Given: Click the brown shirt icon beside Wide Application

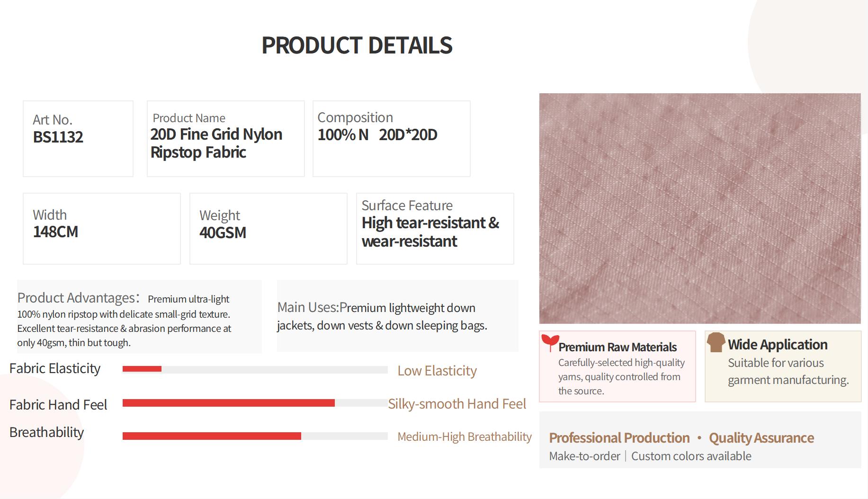Looking at the screenshot, I should [716, 342].
